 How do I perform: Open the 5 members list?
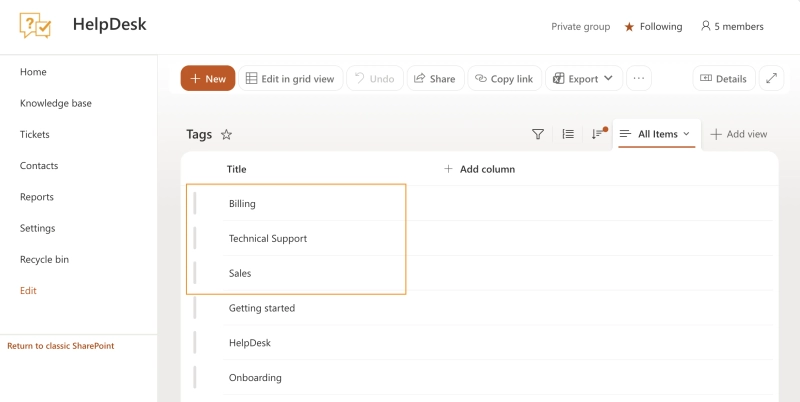pos(732,26)
